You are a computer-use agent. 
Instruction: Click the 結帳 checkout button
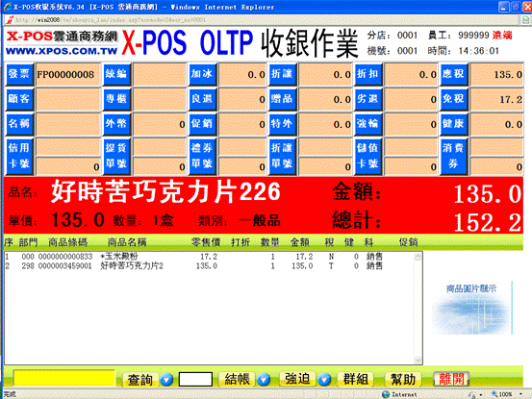(x=237, y=379)
